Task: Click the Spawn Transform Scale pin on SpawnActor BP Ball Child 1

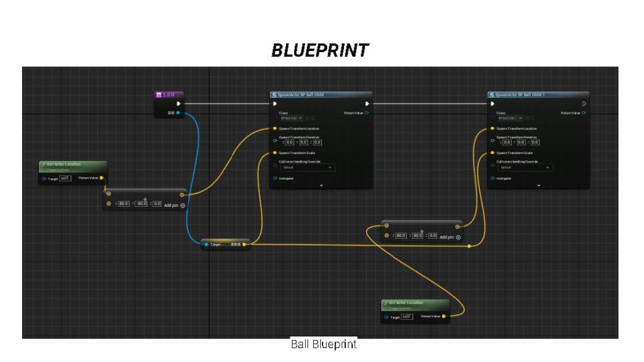Action: coord(492,153)
